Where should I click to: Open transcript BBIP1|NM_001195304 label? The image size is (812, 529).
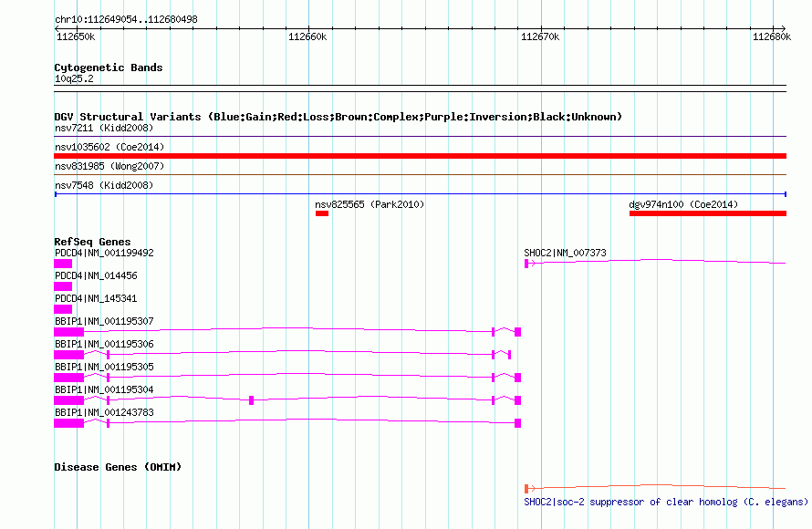[104, 389]
